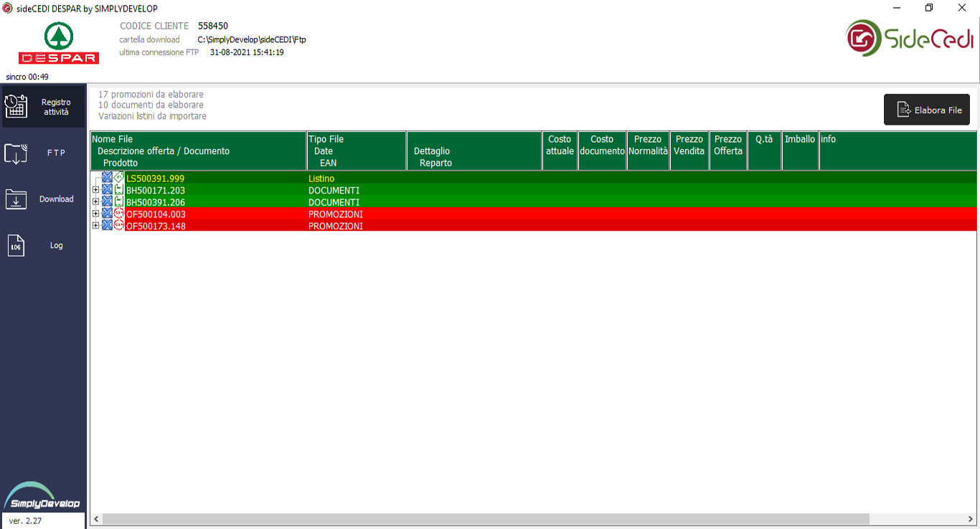Open the Log file icon in sidebar
980x529 pixels.
(16, 246)
